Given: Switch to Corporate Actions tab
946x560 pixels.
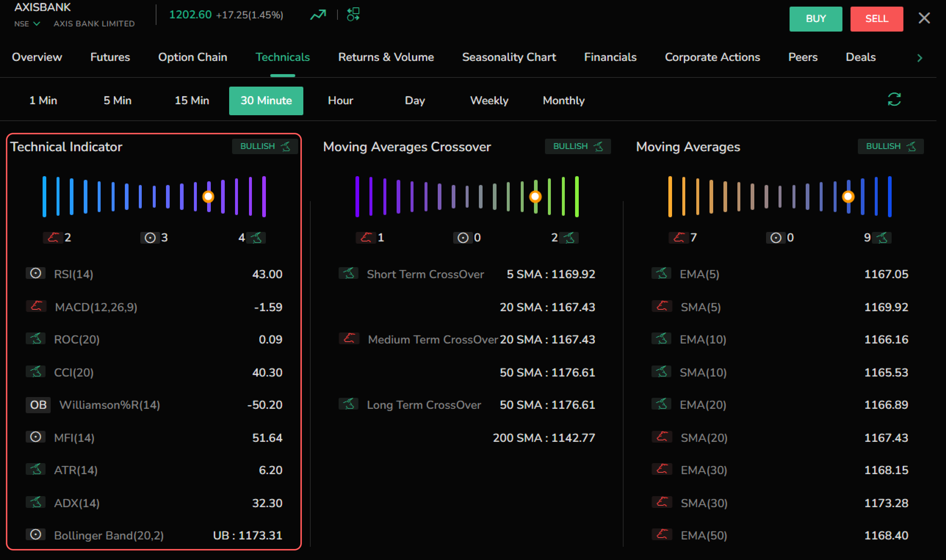Looking at the screenshot, I should pos(712,57).
